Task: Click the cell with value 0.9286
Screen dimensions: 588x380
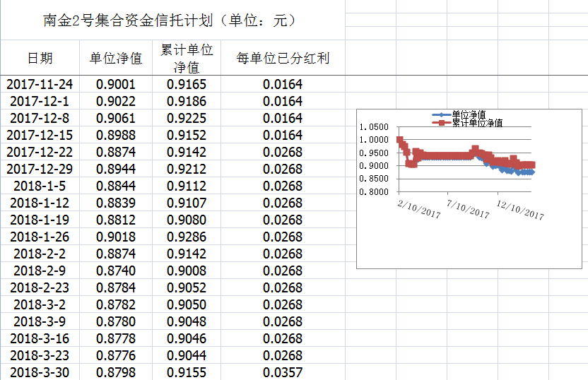Action: [x=187, y=237]
